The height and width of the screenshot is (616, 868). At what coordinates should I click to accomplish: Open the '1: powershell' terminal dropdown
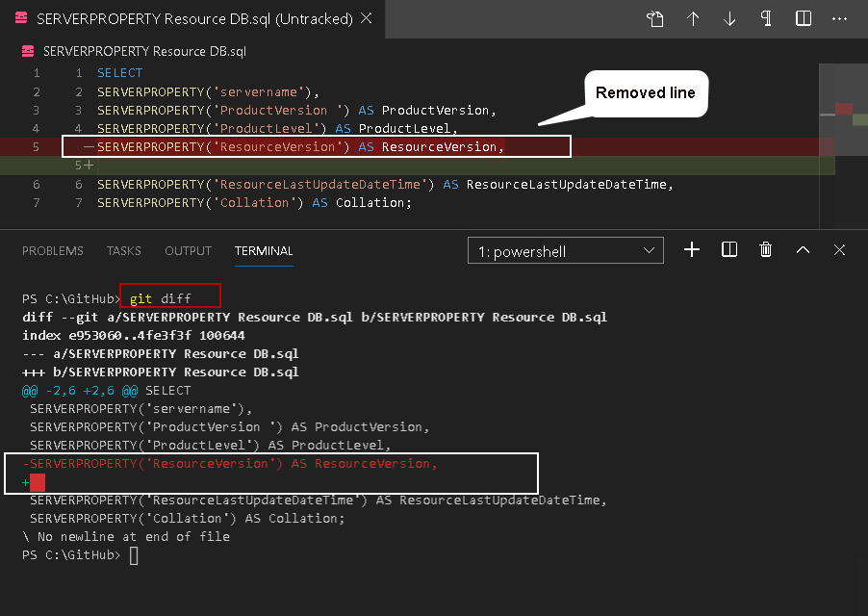566,251
